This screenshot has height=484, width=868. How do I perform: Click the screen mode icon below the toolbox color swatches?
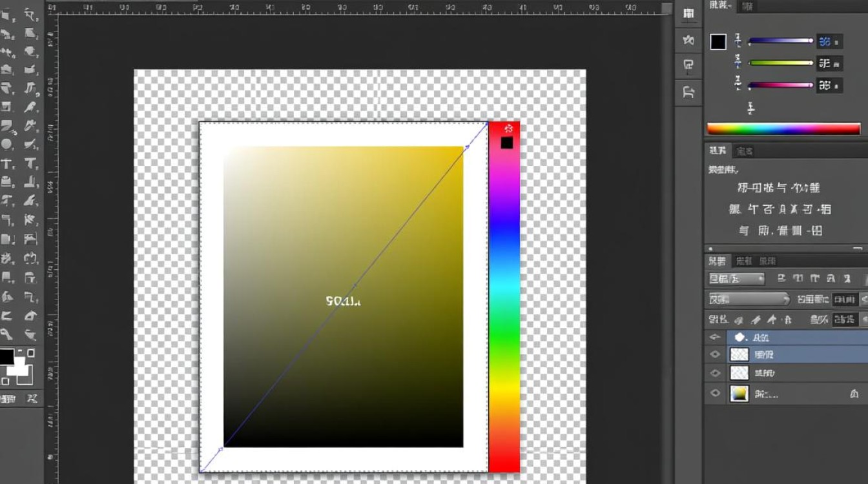(x=29, y=399)
